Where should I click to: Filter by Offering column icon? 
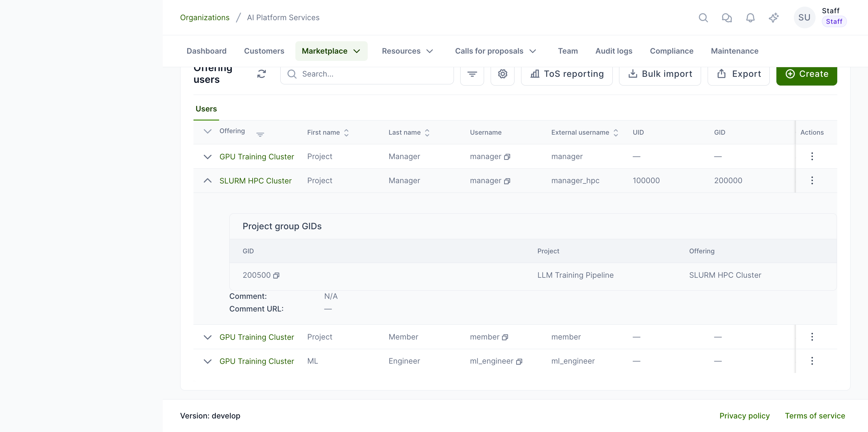click(x=260, y=135)
